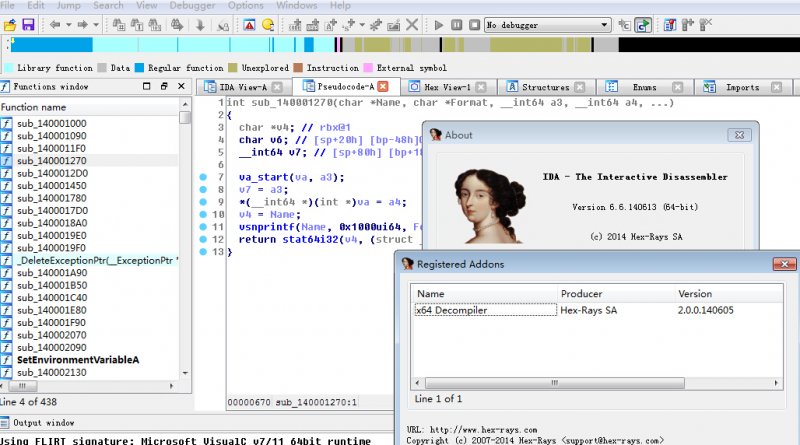Close the Pseudocode-A tab with its red X
The width and height of the screenshot is (800, 445).
tap(383, 87)
